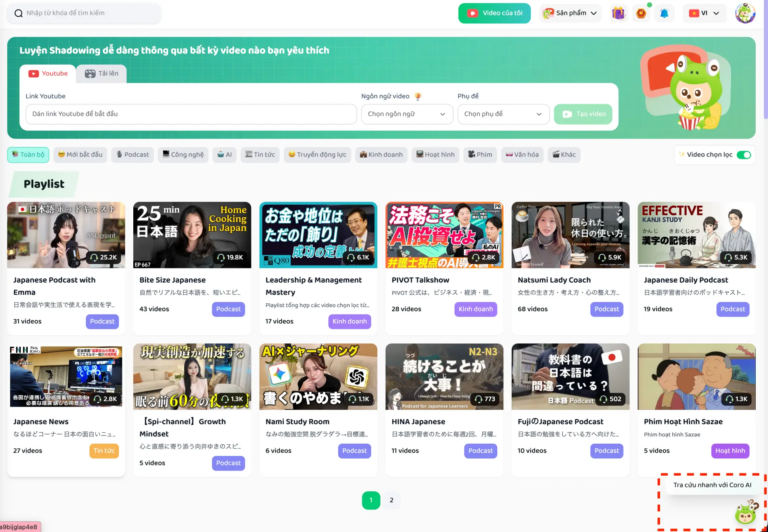The height and width of the screenshot is (532, 768).
Task: Click the orange medal badge icon
Action: click(x=641, y=13)
